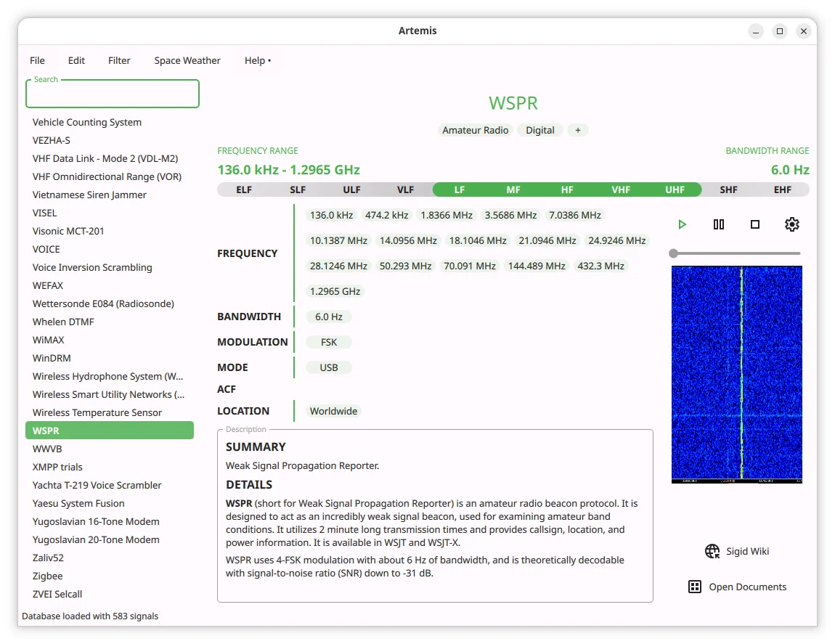Click the 474.2 kHz frequency chip
The height and width of the screenshot is (644, 835).
pos(386,215)
